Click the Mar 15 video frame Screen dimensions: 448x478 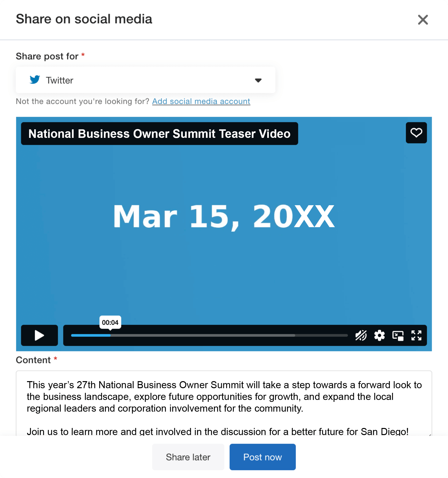tap(224, 216)
